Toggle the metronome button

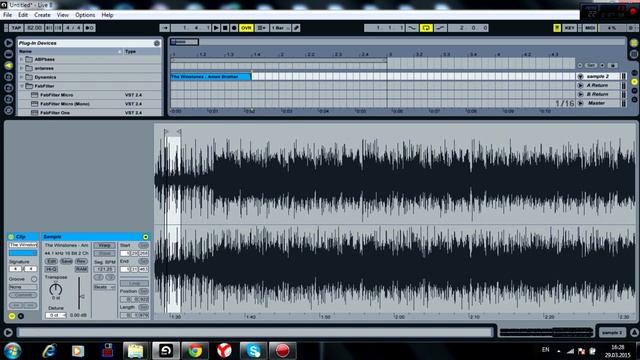tap(89, 28)
